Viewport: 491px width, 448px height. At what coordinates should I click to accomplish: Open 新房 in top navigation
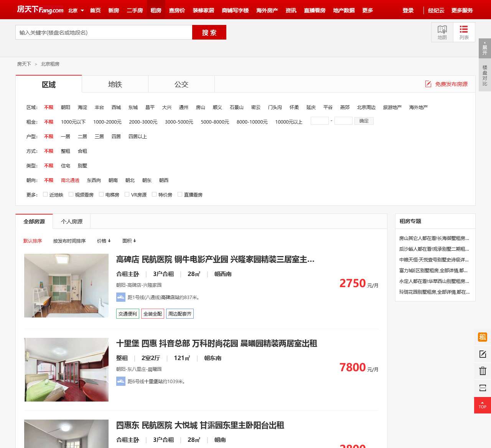point(114,10)
